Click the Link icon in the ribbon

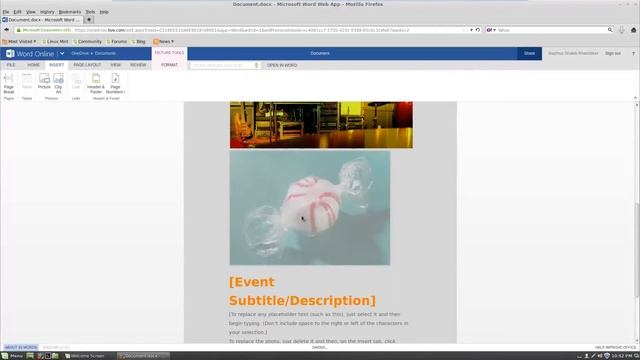[76, 82]
